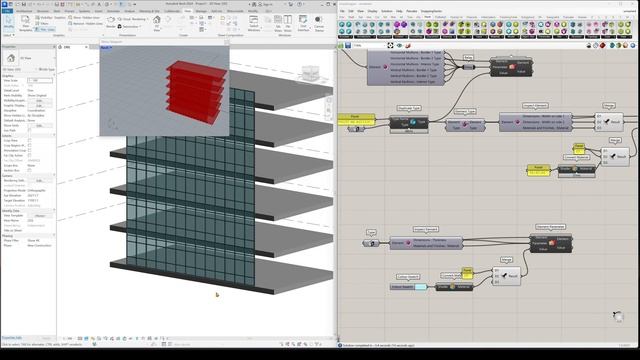Image resolution: width=640 pixels, height=360 pixels.
Task: Click the Tab Views icon in Revit
Action: click(x=278, y=24)
